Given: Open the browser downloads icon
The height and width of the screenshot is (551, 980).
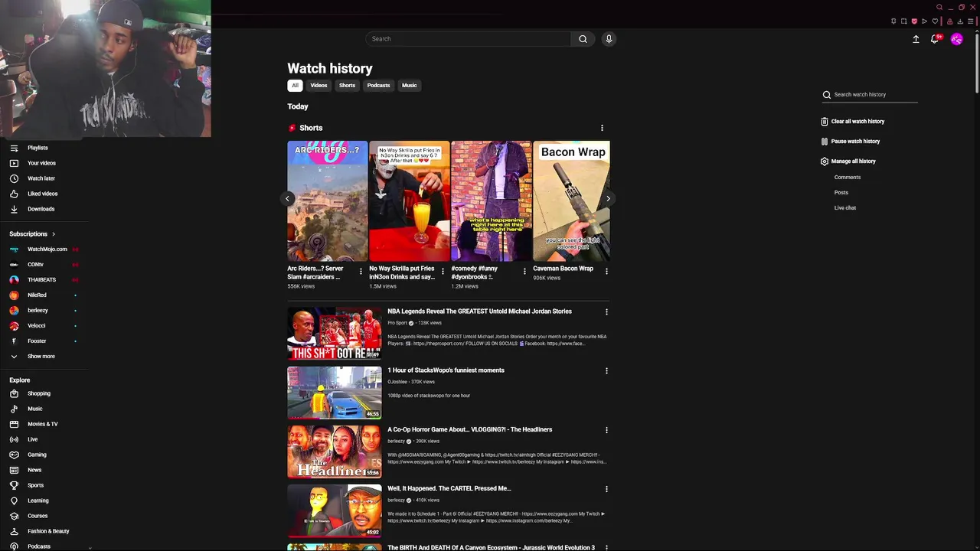Looking at the screenshot, I should tap(960, 21).
